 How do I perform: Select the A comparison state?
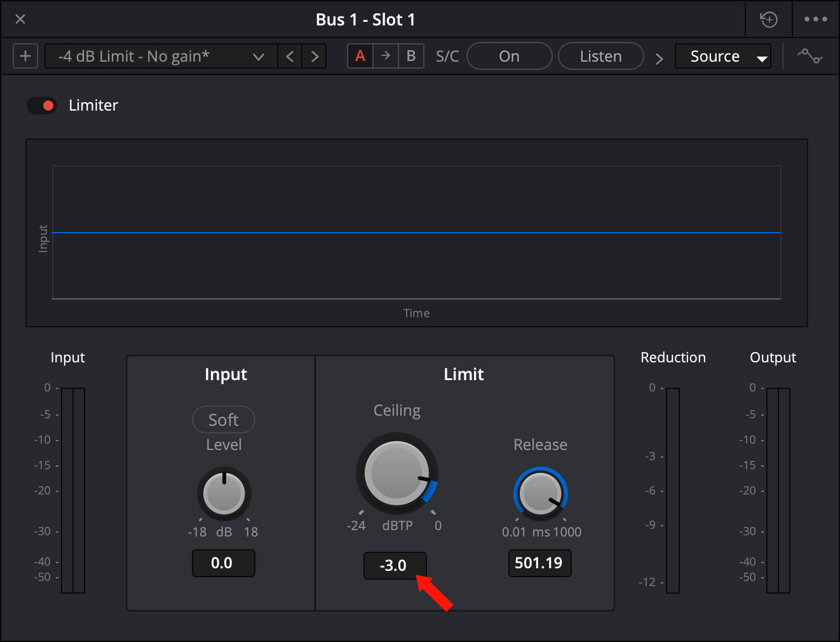[360, 56]
